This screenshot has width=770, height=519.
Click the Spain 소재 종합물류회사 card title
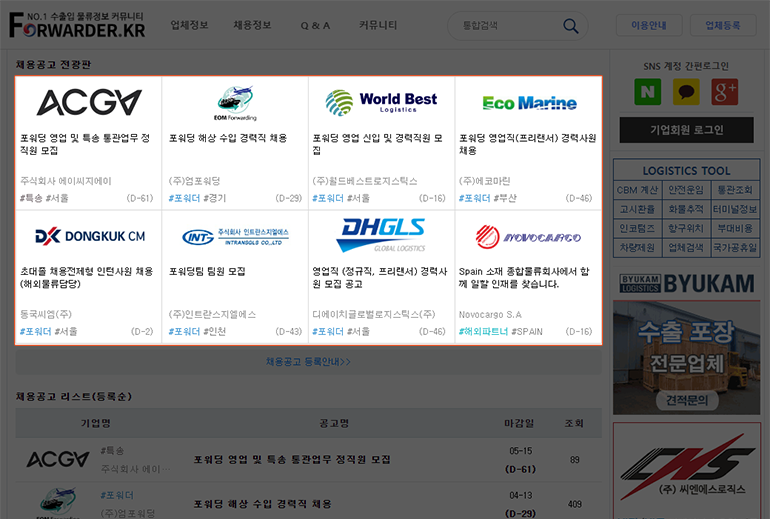(524, 277)
